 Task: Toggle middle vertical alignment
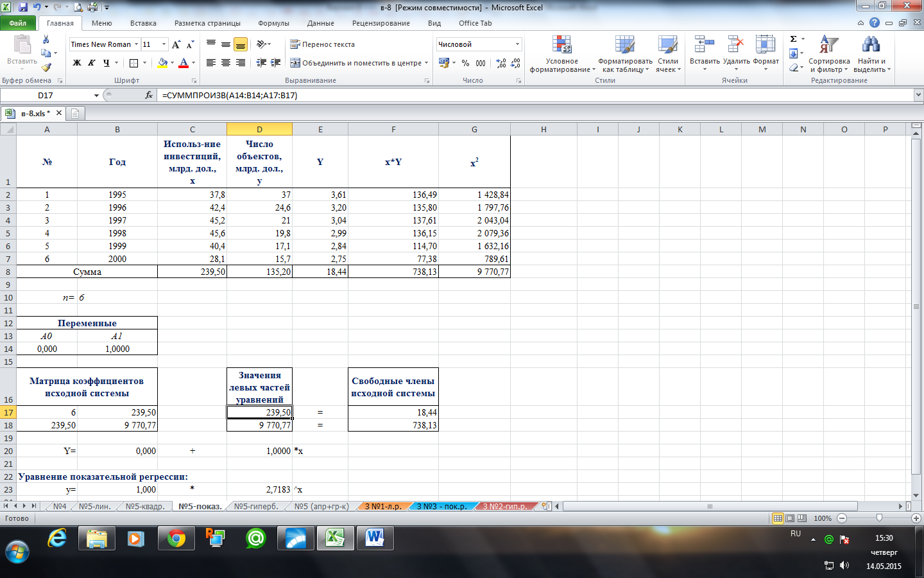[x=226, y=44]
